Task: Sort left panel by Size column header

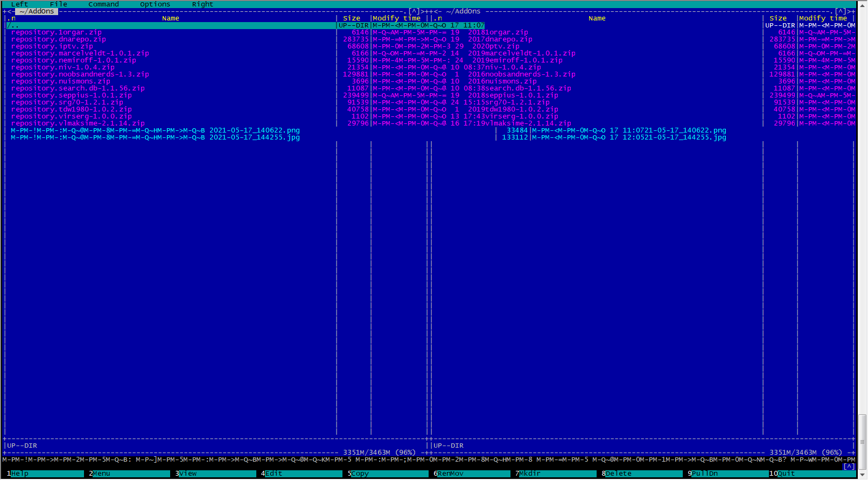Action: pos(352,18)
